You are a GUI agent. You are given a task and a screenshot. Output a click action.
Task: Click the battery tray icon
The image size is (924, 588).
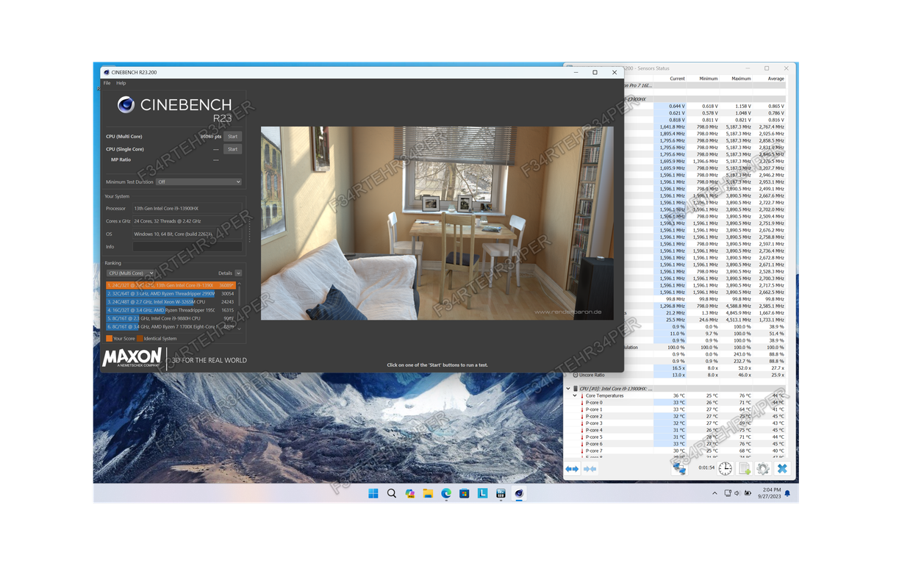click(748, 493)
